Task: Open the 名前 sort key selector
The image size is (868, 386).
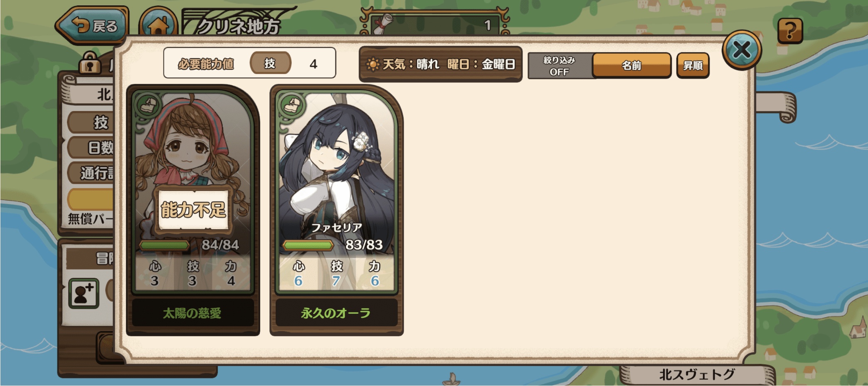Action: pos(631,65)
